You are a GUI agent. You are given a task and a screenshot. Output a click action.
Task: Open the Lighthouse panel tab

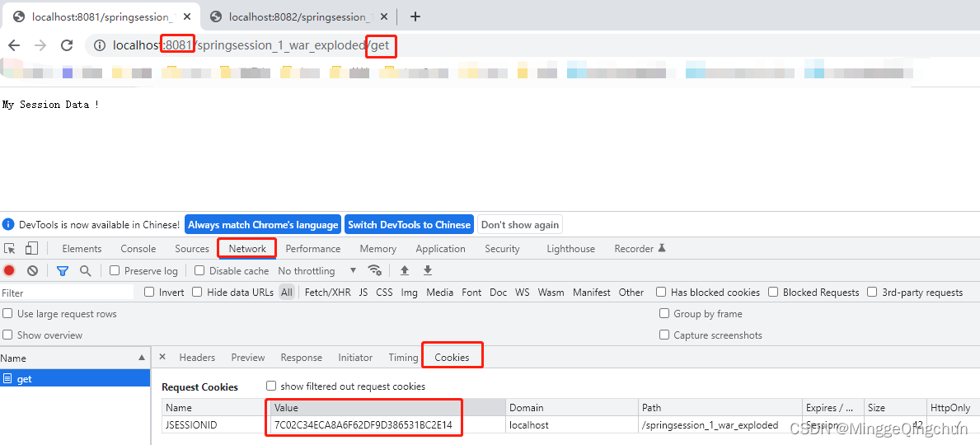[x=570, y=249]
